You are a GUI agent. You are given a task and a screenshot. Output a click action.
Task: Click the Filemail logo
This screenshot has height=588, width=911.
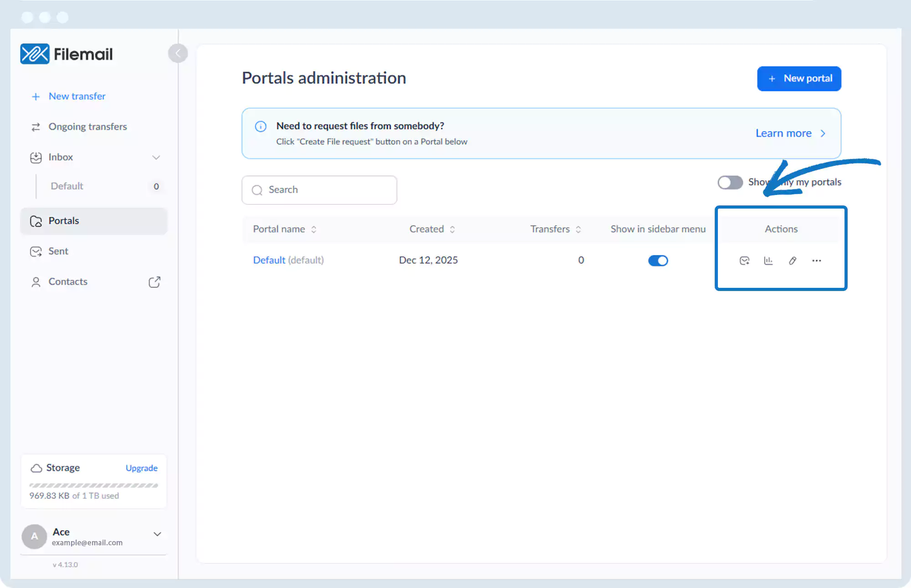click(67, 54)
